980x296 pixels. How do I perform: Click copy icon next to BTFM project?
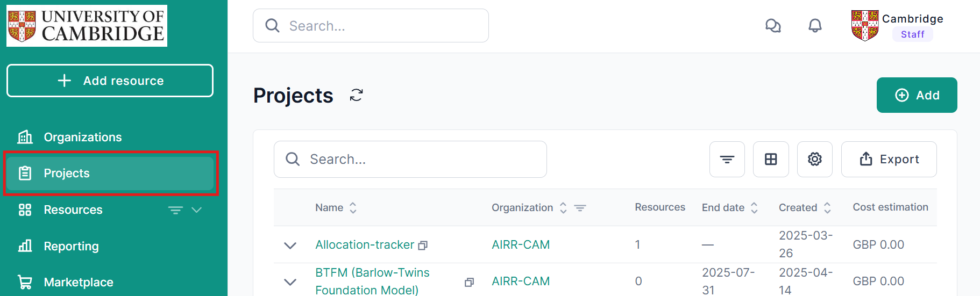[469, 282]
